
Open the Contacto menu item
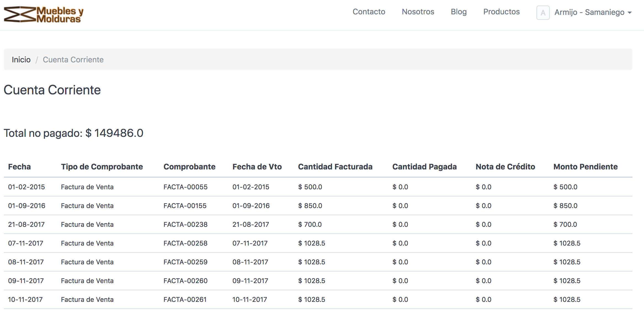(369, 12)
